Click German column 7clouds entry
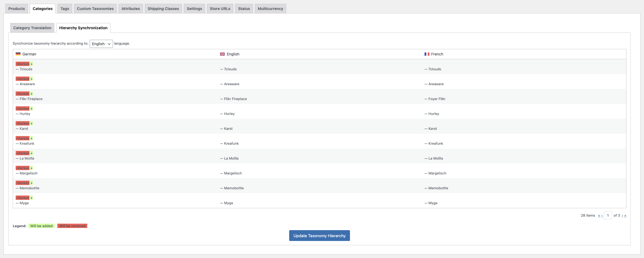Image resolution: width=644 pixels, height=258 pixels. (x=24, y=69)
